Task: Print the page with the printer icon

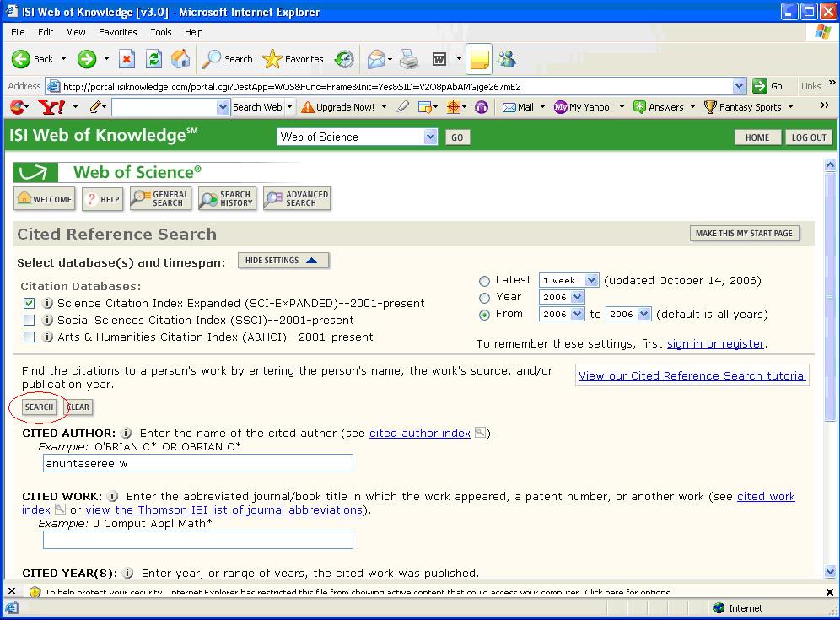Action: 410,59
